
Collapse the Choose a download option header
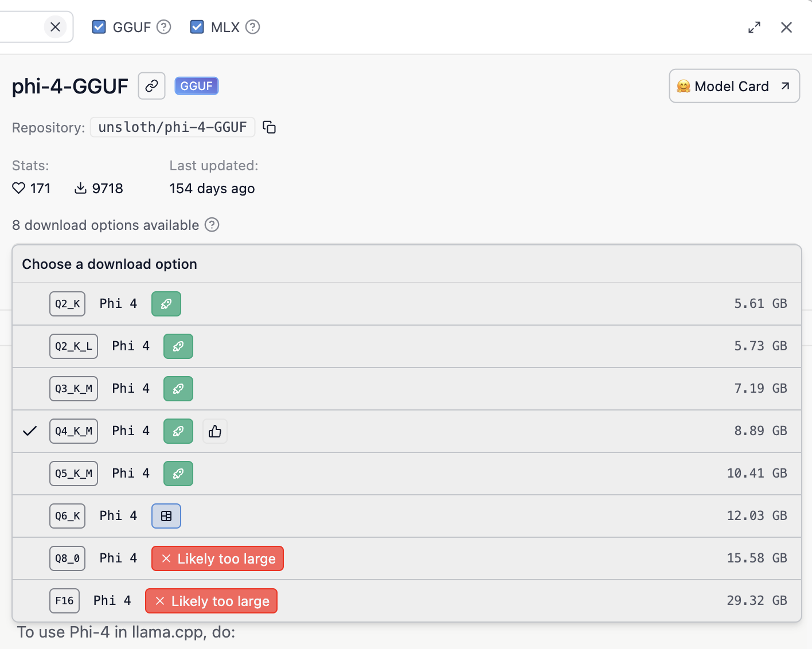[x=407, y=264]
